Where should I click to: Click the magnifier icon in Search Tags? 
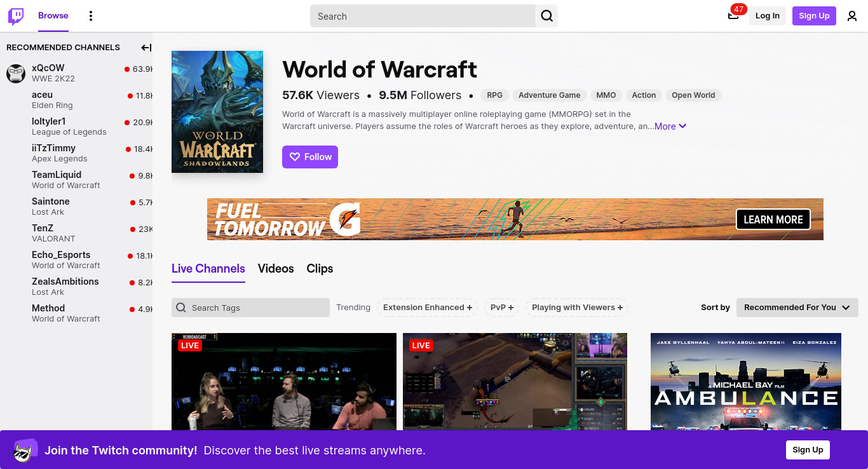pyautogui.click(x=181, y=308)
